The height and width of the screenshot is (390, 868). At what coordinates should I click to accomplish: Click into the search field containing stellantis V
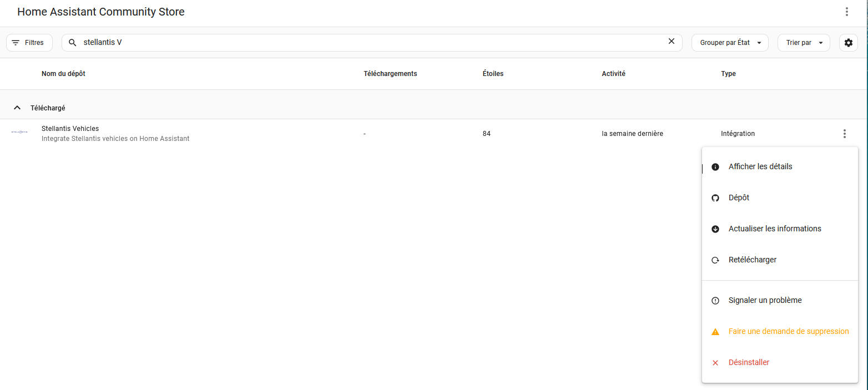372,42
